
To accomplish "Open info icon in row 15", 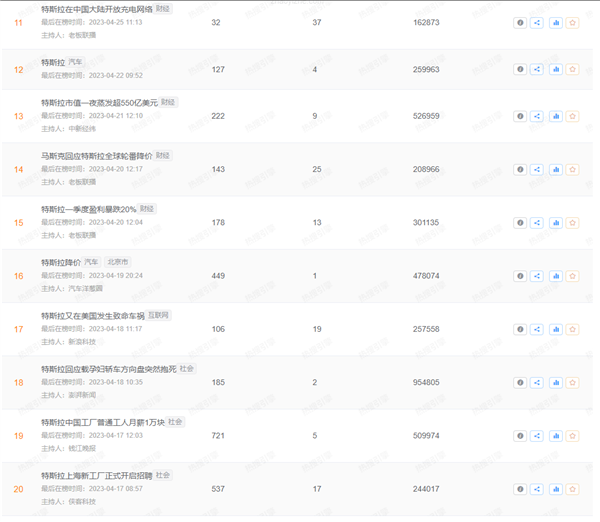I will tap(520, 223).
